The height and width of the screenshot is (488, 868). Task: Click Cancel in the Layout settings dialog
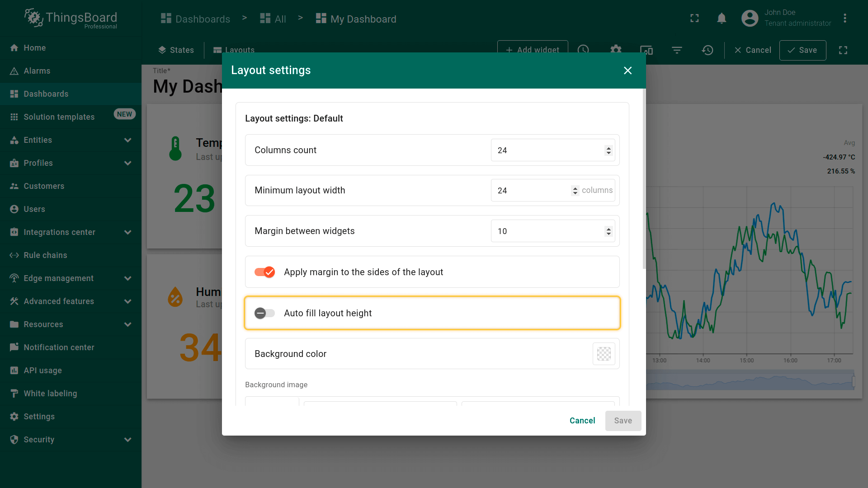[x=582, y=421]
